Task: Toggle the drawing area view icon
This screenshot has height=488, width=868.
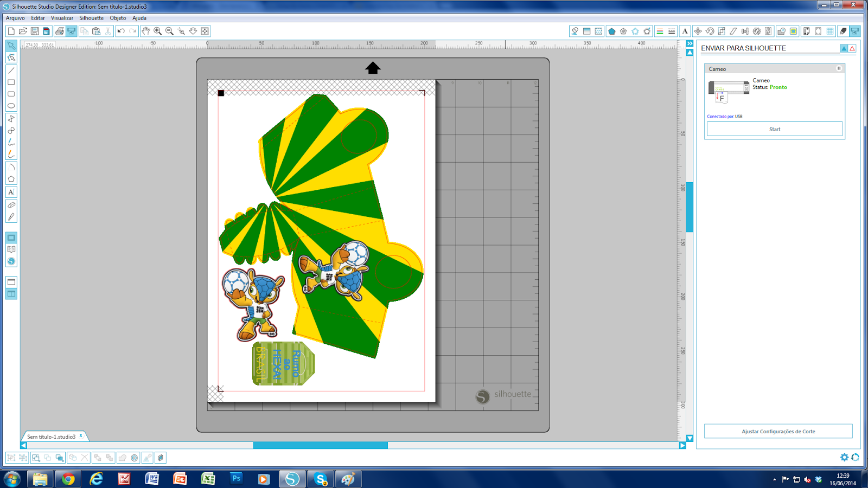Action: tap(11, 237)
